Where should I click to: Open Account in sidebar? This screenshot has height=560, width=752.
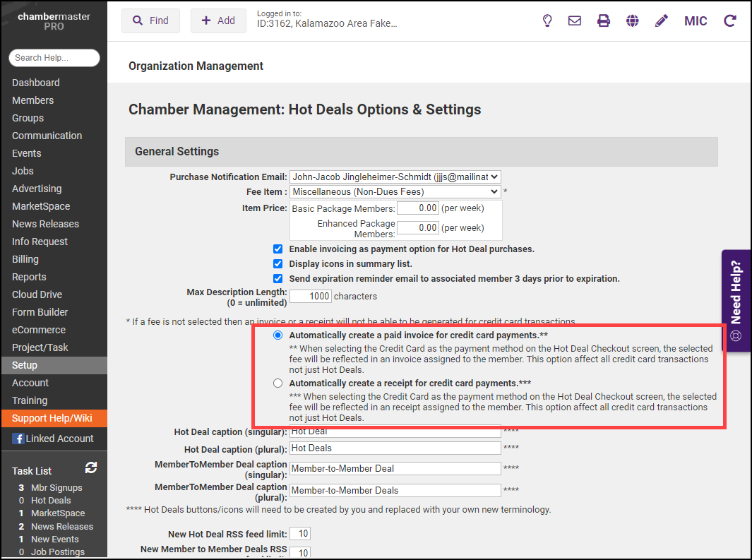30,383
